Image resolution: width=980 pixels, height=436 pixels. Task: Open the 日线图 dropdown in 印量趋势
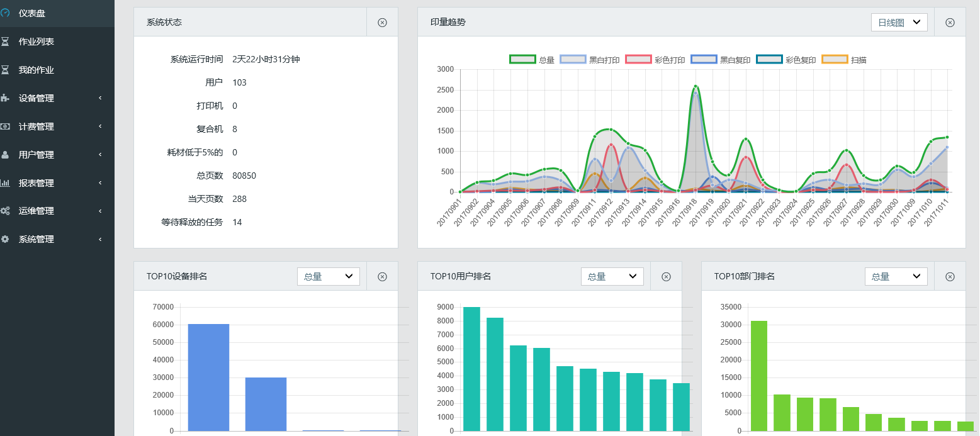pyautogui.click(x=899, y=23)
